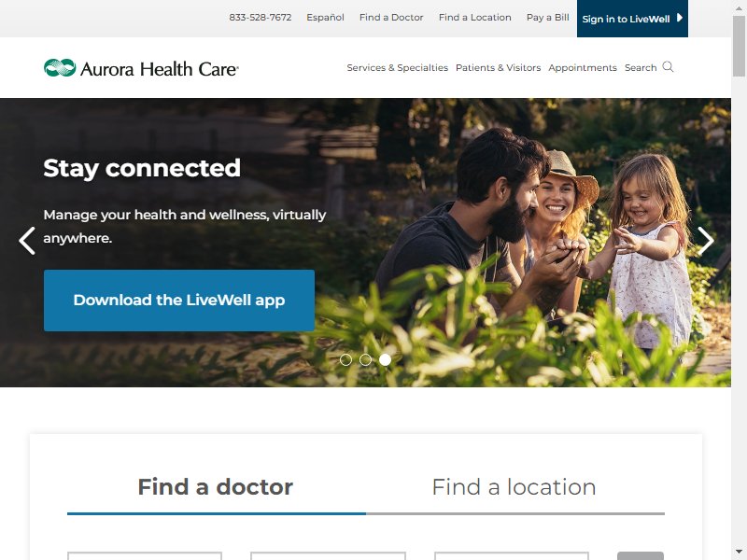This screenshot has width=747, height=560.
Task: Sign in to LiveWell
Action: tap(632, 19)
